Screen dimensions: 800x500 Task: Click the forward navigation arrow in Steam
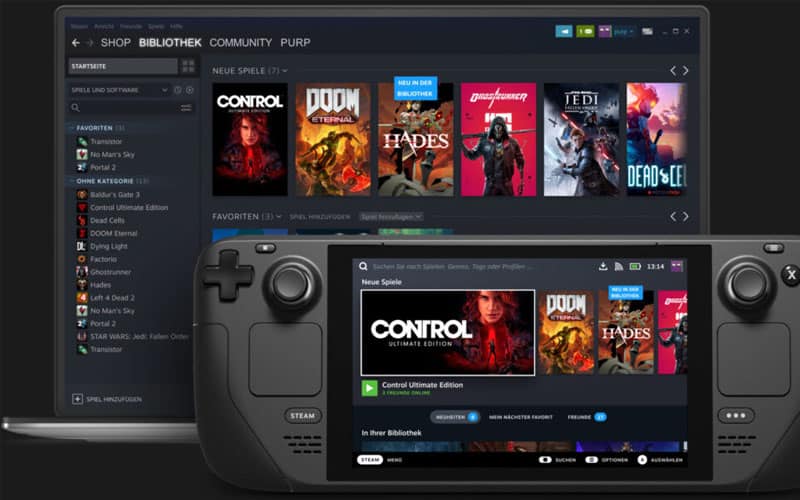90,43
